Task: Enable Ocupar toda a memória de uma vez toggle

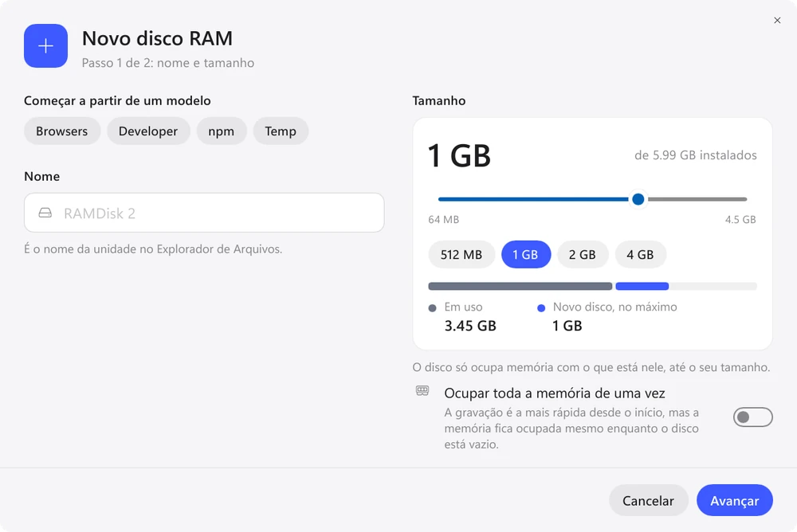Action: tap(753, 417)
